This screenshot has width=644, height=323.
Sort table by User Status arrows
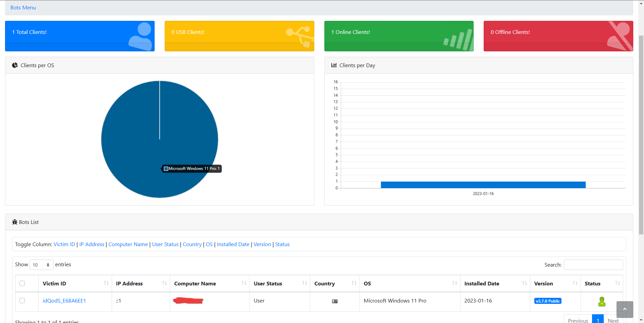tap(305, 283)
